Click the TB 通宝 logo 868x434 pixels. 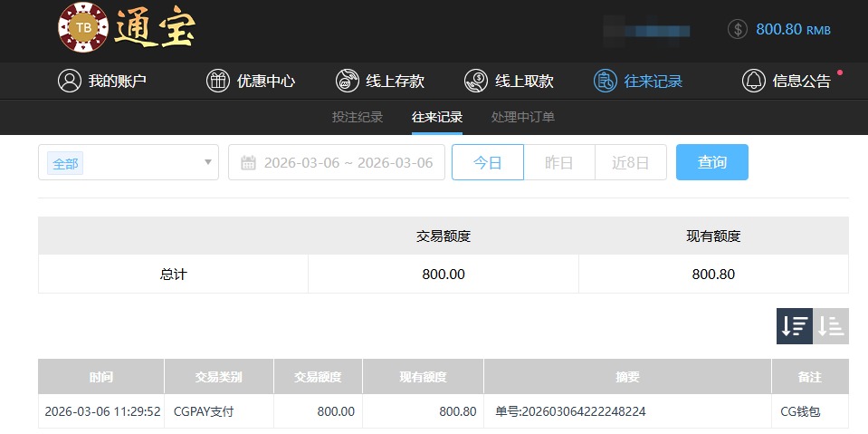tap(126, 27)
